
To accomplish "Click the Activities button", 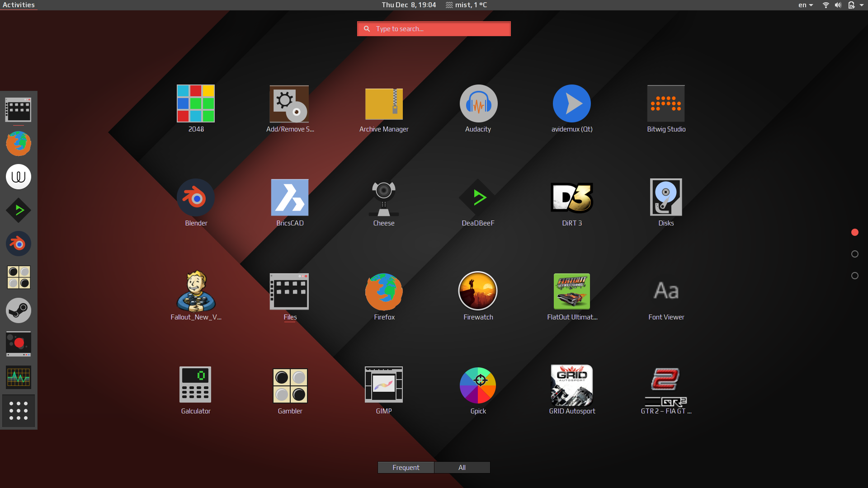I will coord(19,5).
